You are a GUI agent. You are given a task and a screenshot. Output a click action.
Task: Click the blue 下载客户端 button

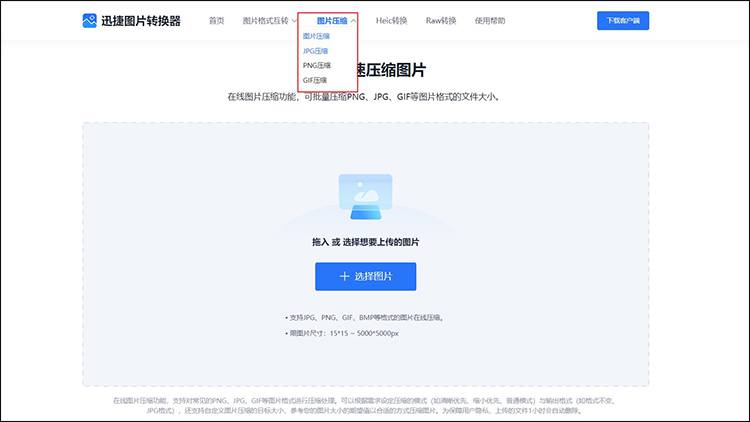point(622,20)
